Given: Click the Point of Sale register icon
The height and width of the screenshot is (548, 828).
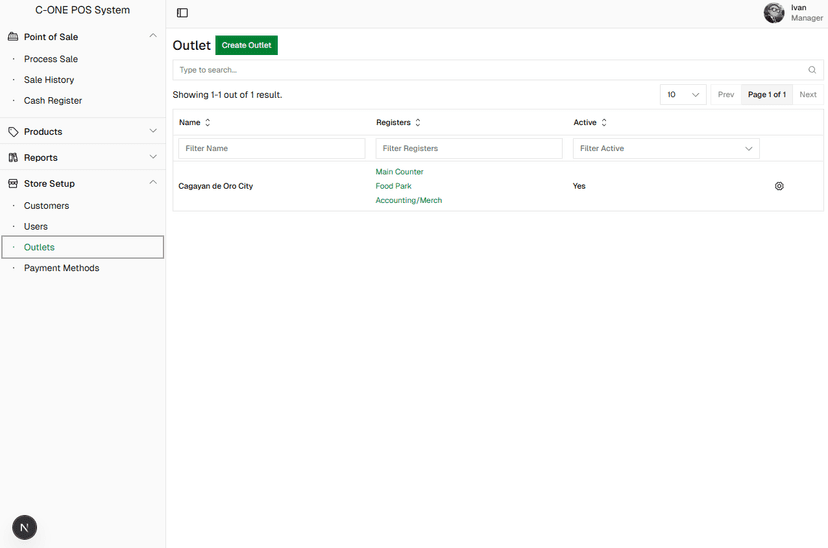Looking at the screenshot, I should coord(13,36).
